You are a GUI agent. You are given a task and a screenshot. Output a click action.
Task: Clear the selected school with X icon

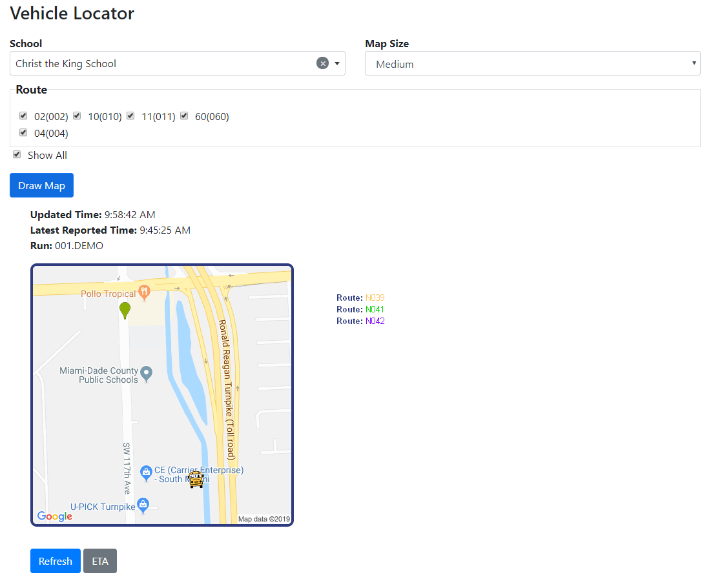click(322, 63)
